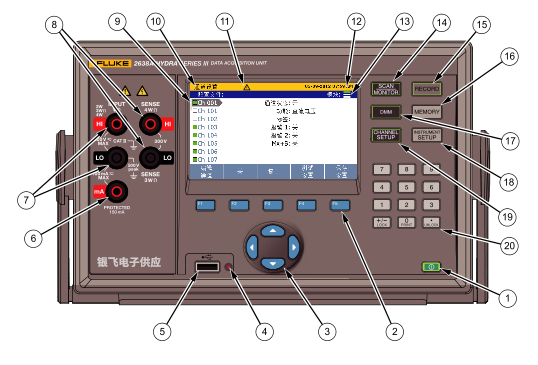The width and height of the screenshot is (538, 365).
Task: Click the decimal point UNLOCK key
Action: (x=432, y=223)
